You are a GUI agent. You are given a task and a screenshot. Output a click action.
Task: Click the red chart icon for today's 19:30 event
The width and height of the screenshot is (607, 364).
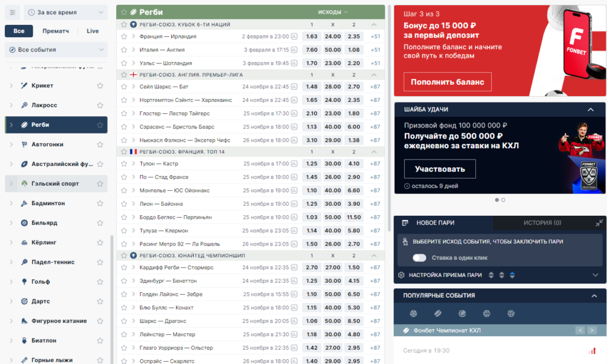tap(592, 351)
